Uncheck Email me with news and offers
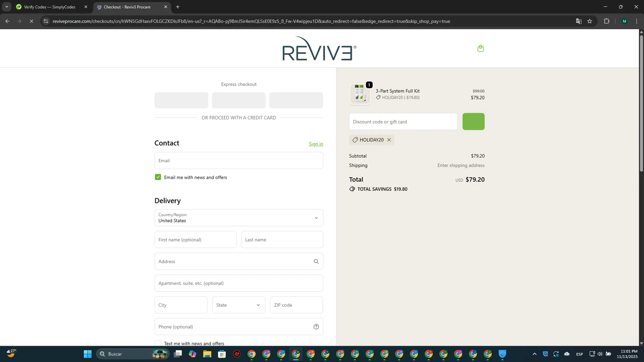The width and height of the screenshot is (644, 362). (158, 177)
